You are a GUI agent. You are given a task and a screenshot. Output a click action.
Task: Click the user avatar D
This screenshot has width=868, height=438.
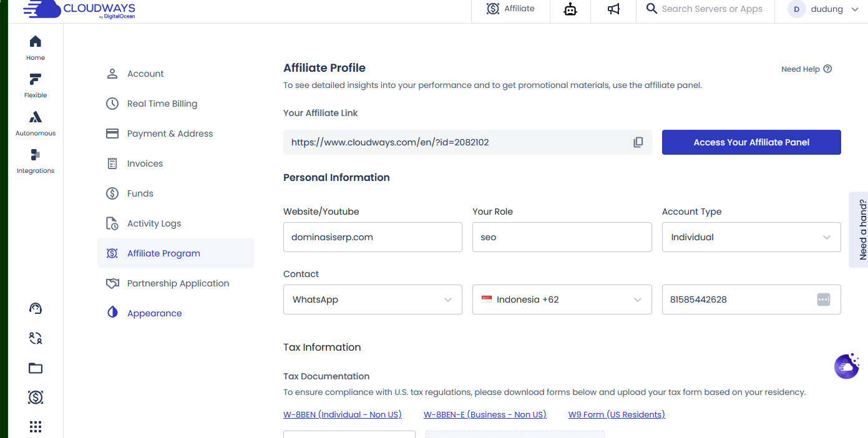[x=797, y=9]
